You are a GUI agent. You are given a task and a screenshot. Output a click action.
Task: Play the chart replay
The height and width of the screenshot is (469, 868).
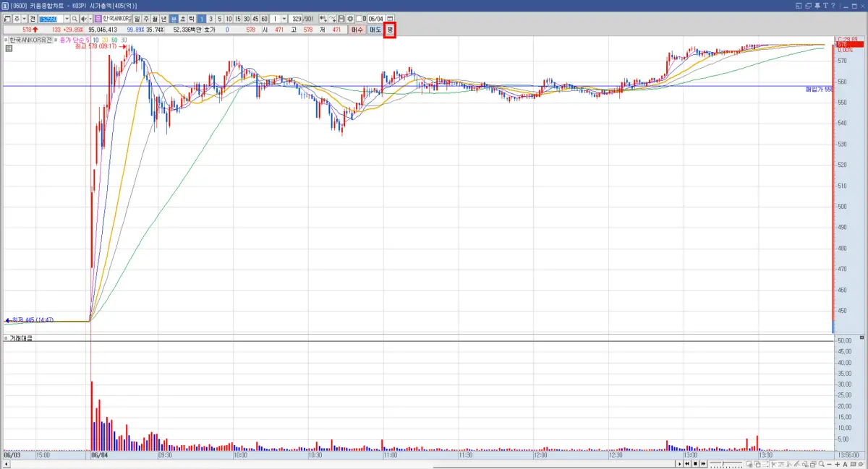pos(679,464)
